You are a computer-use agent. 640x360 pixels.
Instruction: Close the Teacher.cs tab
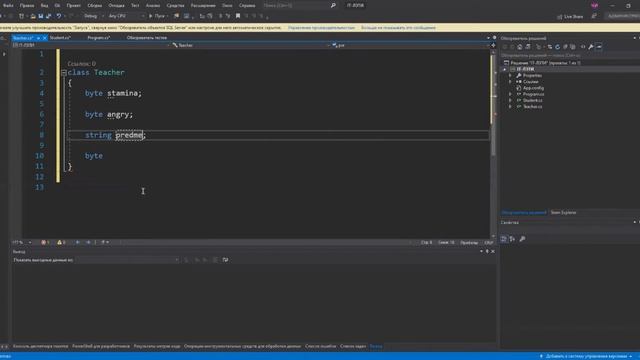(44, 38)
